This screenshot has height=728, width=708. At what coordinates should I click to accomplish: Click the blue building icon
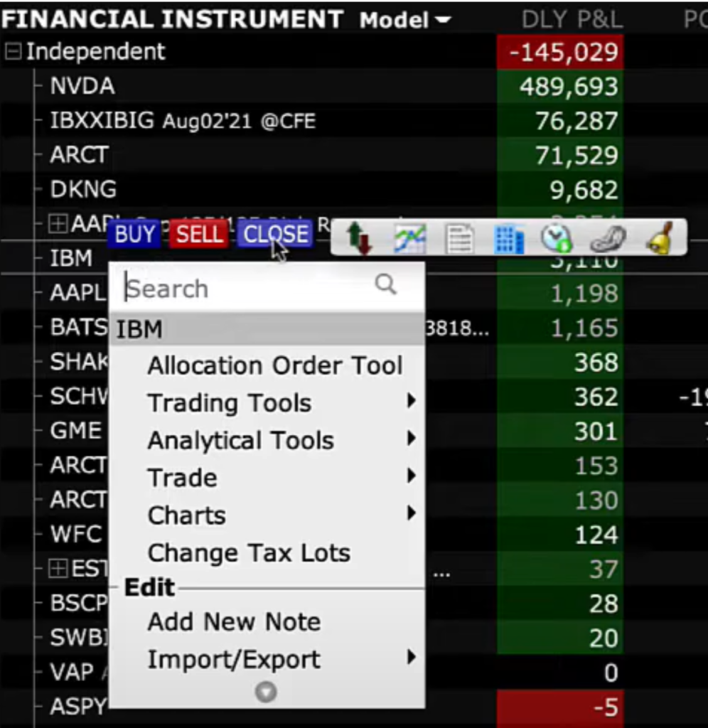(508, 239)
